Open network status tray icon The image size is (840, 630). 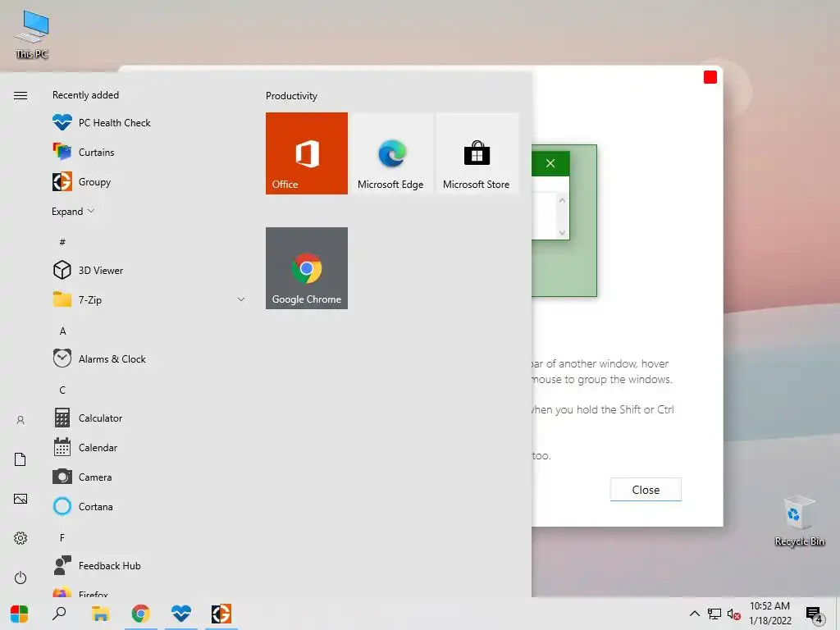pos(714,614)
